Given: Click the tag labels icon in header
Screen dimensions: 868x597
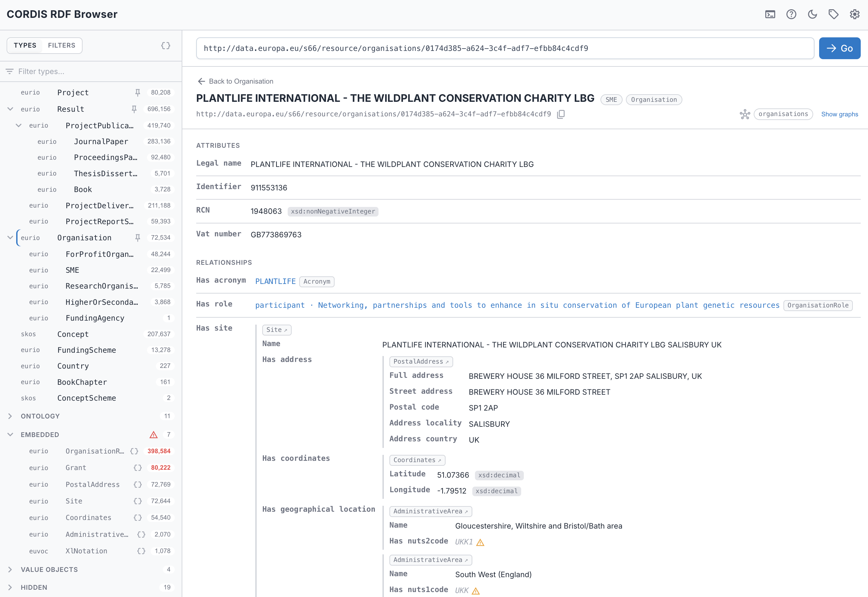Looking at the screenshot, I should pos(833,15).
